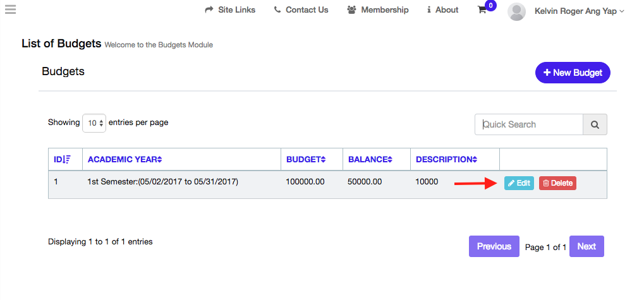Go to Next page of budgets

pos(586,246)
